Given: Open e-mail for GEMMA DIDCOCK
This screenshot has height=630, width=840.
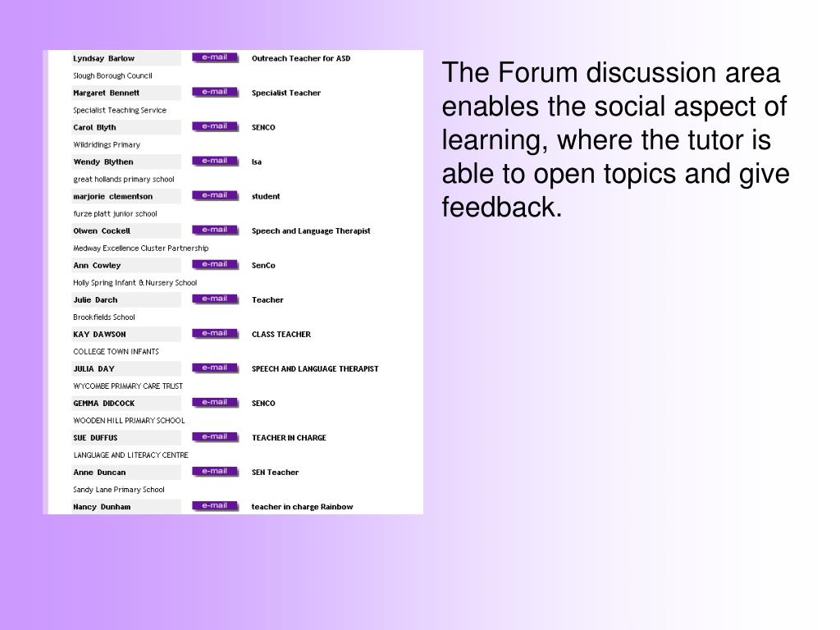Looking at the screenshot, I should 215,402.
